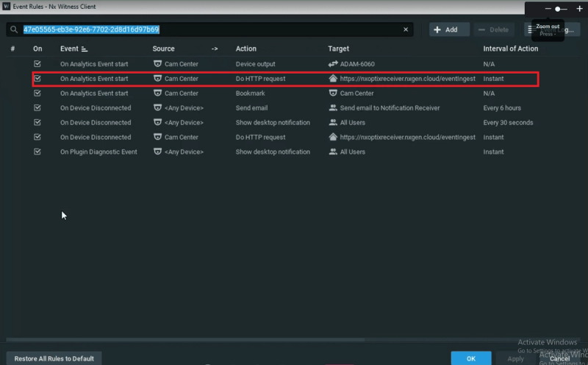
Task: Select 'Every 6 hours' interval cell
Action: (x=502, y=108)
